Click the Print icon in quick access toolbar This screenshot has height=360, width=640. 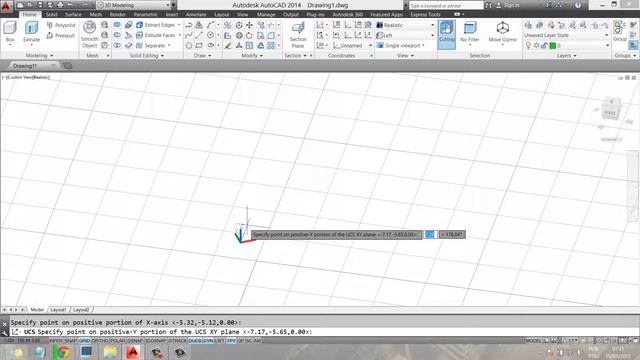tap(60, 5)
